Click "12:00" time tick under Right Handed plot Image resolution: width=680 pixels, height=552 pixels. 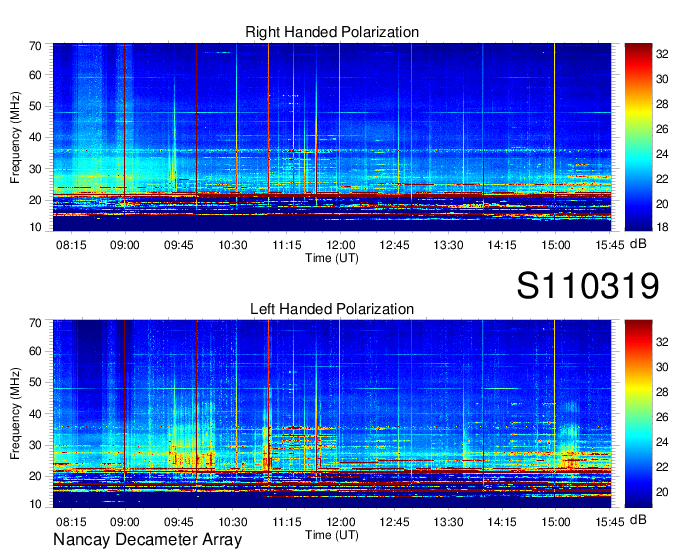(340, 245)
